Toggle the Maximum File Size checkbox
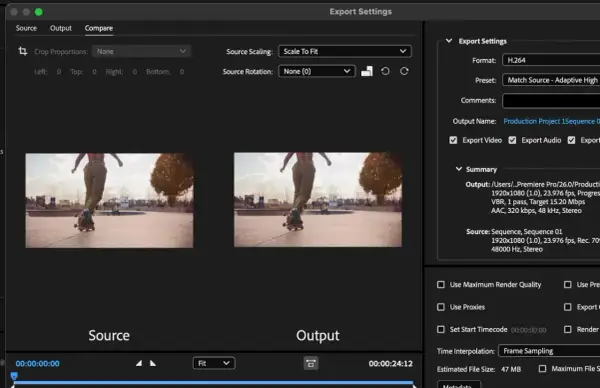This screenshot has width=600, height=388. point(542,368)
